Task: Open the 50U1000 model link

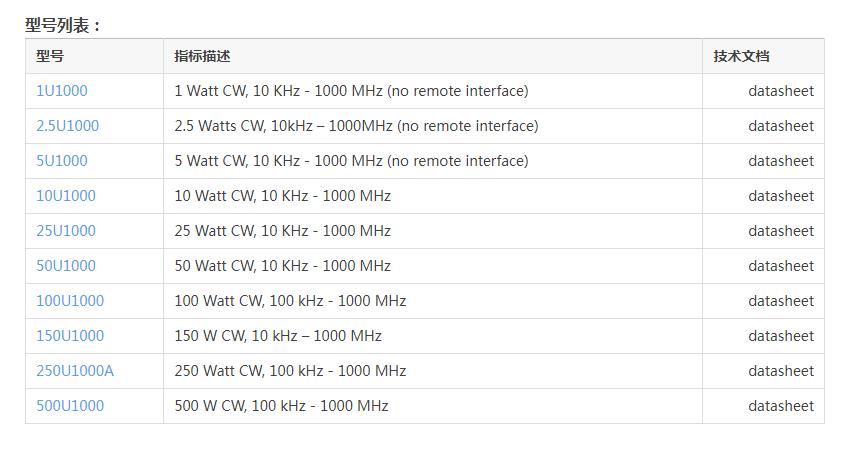Action: coord(66,266)
